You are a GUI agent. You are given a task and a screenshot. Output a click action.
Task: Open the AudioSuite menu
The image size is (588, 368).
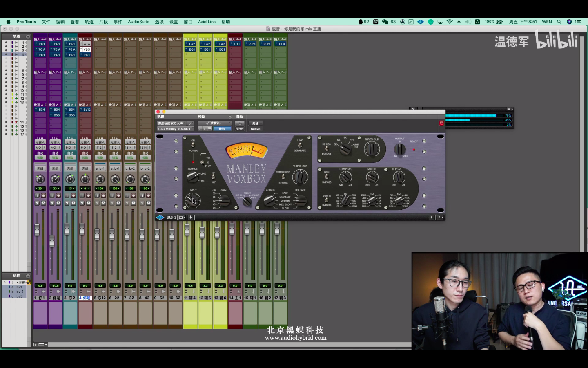[x=138, y=22]
